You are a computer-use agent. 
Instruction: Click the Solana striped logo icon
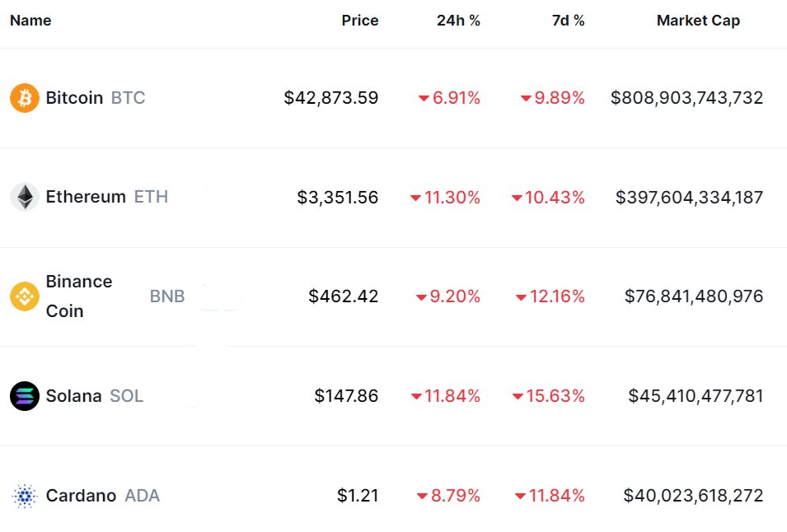coord(25,396)
